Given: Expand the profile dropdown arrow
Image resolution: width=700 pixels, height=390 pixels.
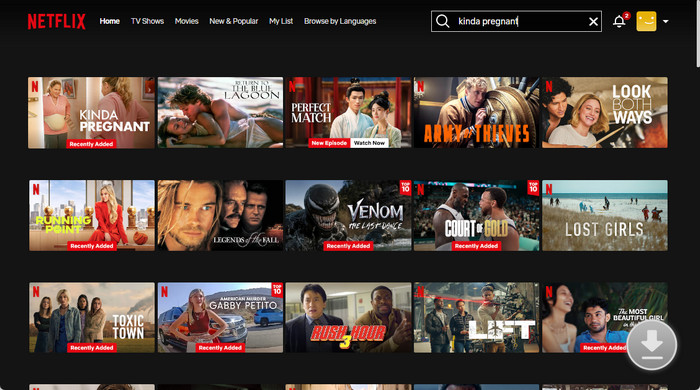Looking at the screenshot, I should click(666, 21).
